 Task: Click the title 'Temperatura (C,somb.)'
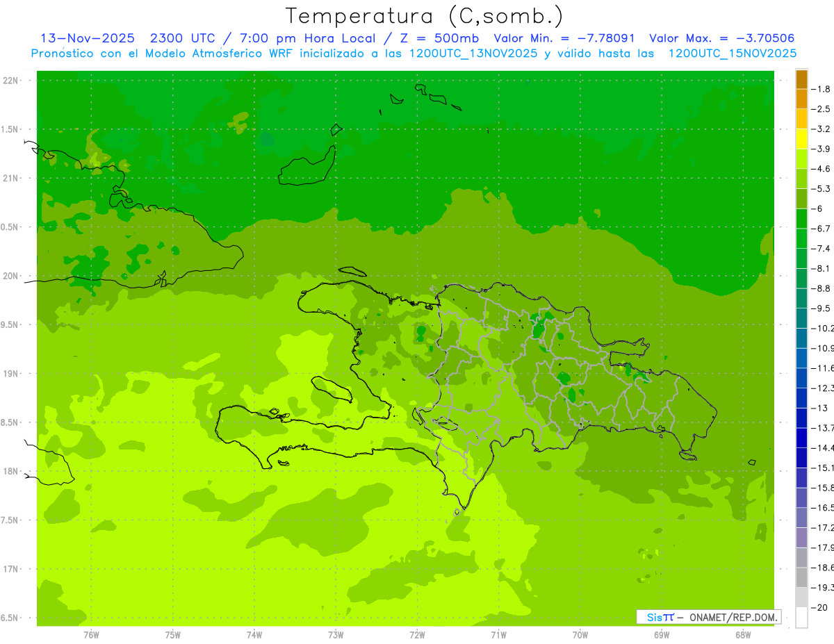pos(425,16)
